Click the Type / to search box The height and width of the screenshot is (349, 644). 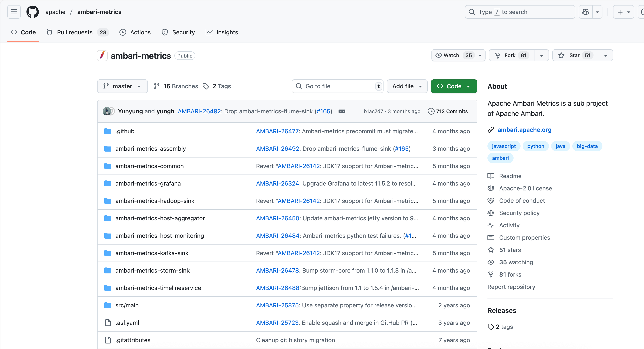click(x=520, y=12)
